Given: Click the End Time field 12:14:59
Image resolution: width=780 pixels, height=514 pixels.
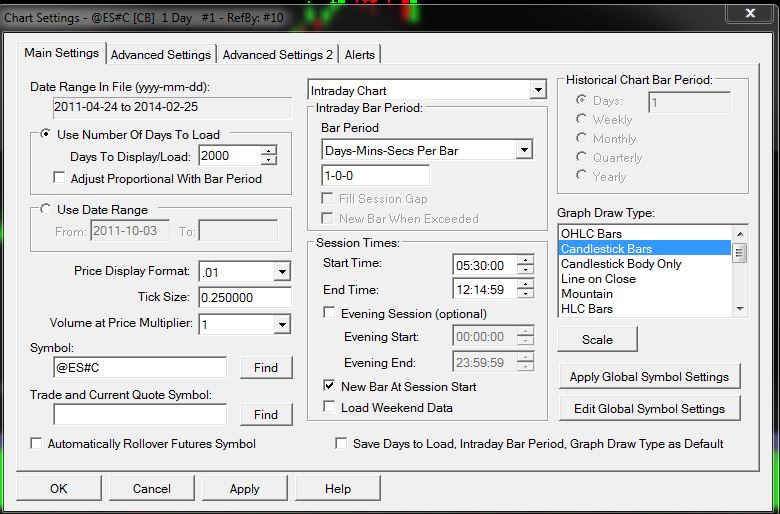Looking at the screenshot, I should pos(486,289).
